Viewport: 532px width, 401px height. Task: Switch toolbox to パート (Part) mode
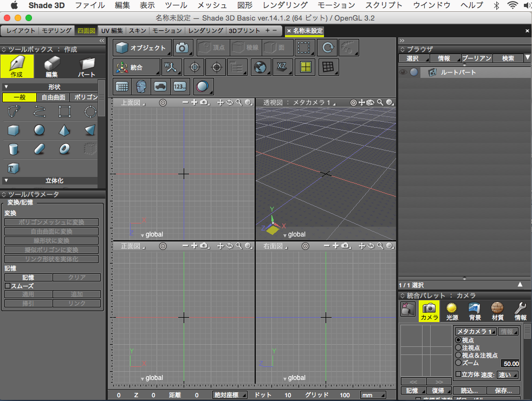tap(87, 67)
